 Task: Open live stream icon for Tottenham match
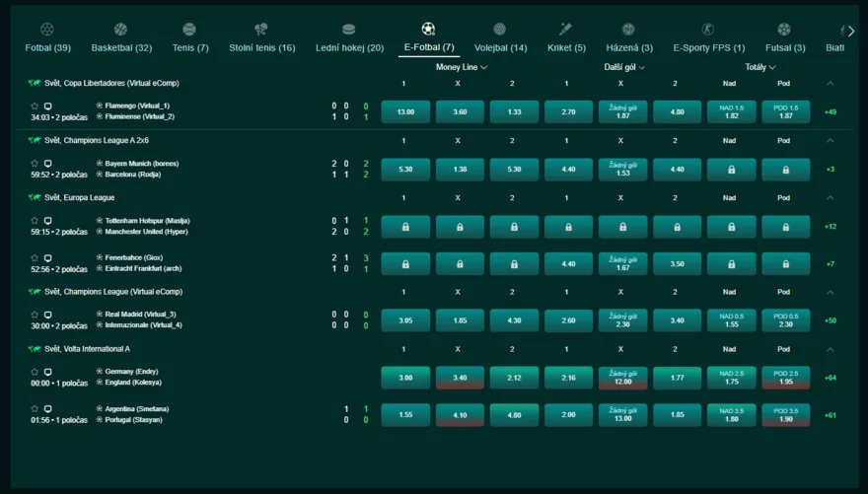click(47, 221)
